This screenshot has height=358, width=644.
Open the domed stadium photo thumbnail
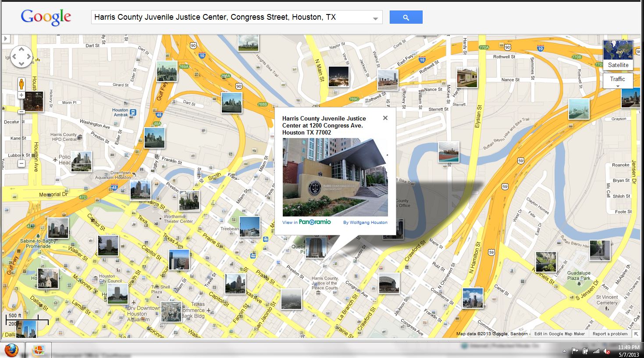(389, 283)
